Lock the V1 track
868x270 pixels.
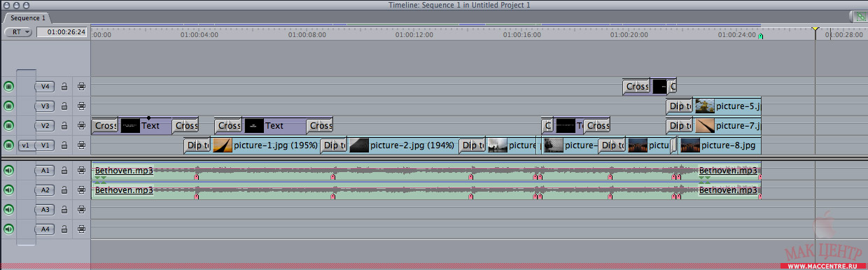point(64,145)
